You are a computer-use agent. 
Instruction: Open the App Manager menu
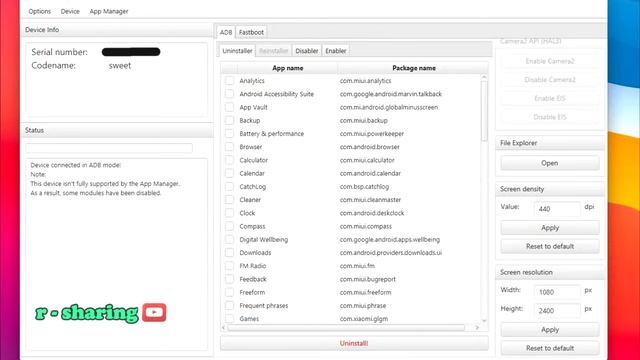point(109,11)
